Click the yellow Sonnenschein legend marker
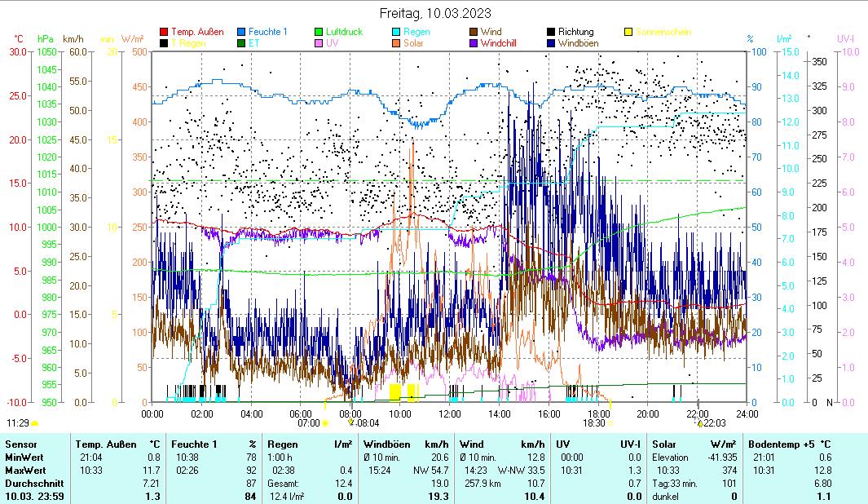 click(x=629, y=32)
